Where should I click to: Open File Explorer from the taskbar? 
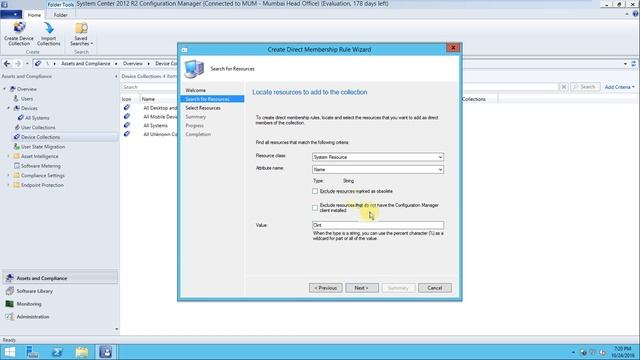[82, 352]
